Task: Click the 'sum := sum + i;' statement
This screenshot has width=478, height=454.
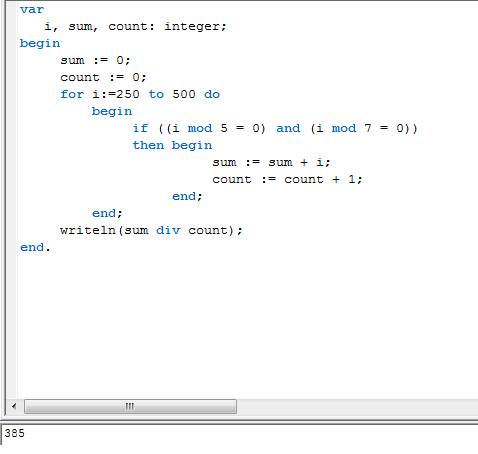Action: click(271, 162)
